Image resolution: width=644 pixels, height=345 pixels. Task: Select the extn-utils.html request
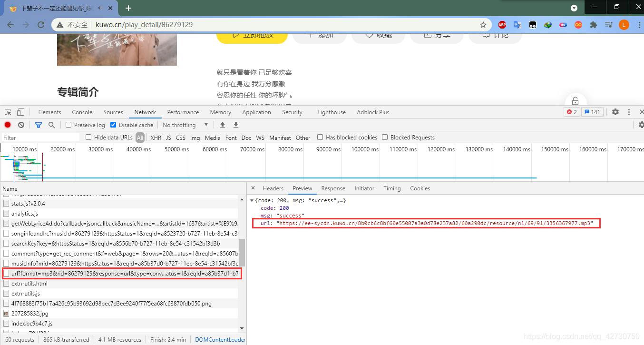[119, 283]
